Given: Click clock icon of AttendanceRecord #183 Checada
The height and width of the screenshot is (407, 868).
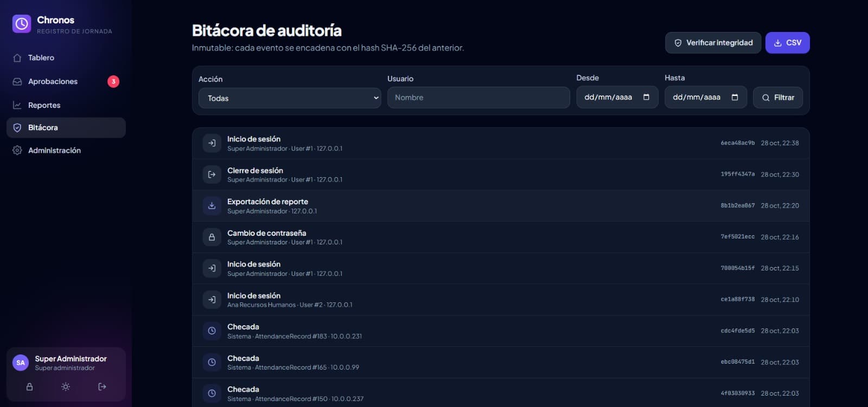Looking at the screenshot, I should (212, 331).
